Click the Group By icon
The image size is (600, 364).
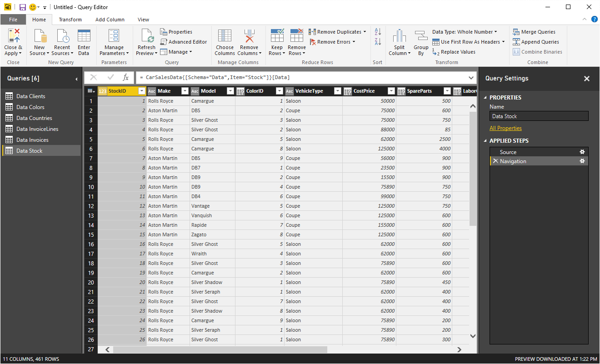click(x=421, y=36)
